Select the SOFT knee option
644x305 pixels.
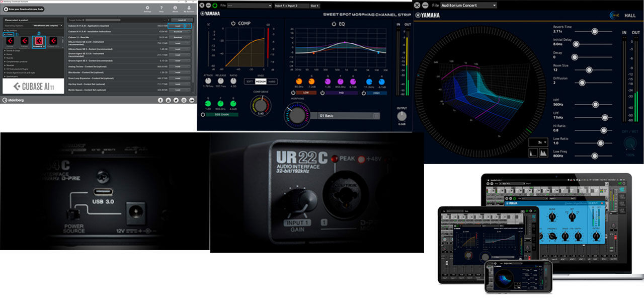[x=250, y=81]
